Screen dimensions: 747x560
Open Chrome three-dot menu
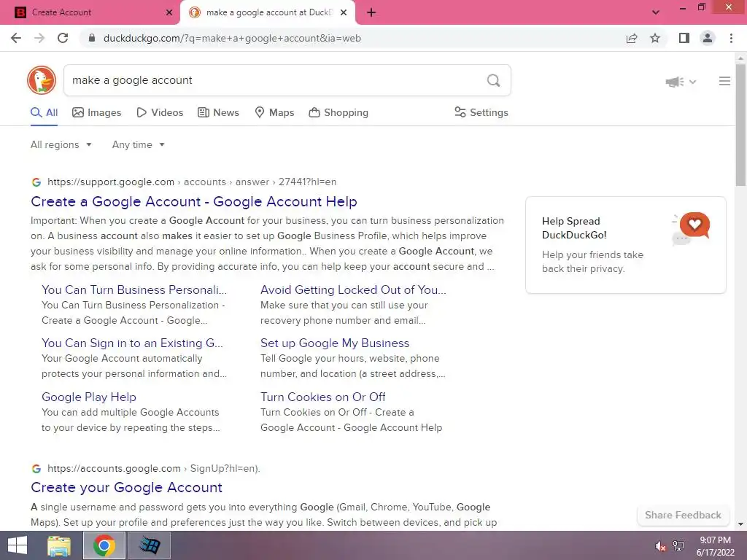(x=731, y=38)
